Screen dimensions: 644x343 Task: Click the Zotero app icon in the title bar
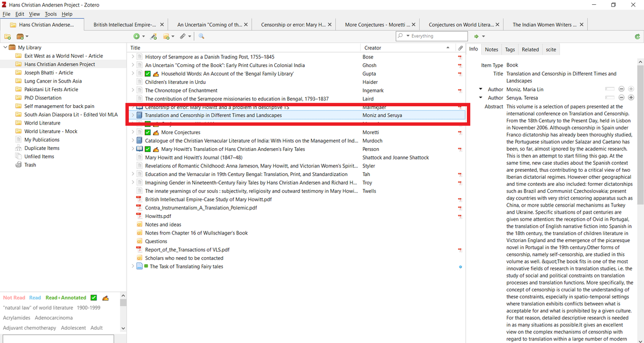tap(4, 5)
